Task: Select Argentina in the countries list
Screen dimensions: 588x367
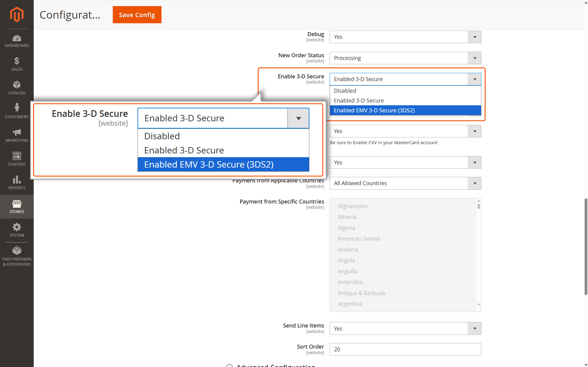Action: (x=350, y=304)
